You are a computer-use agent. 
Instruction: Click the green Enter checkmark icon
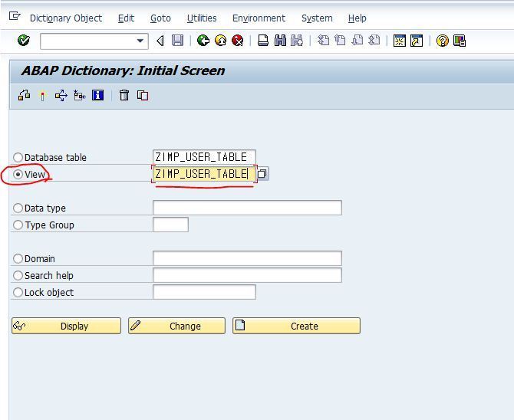24,41
